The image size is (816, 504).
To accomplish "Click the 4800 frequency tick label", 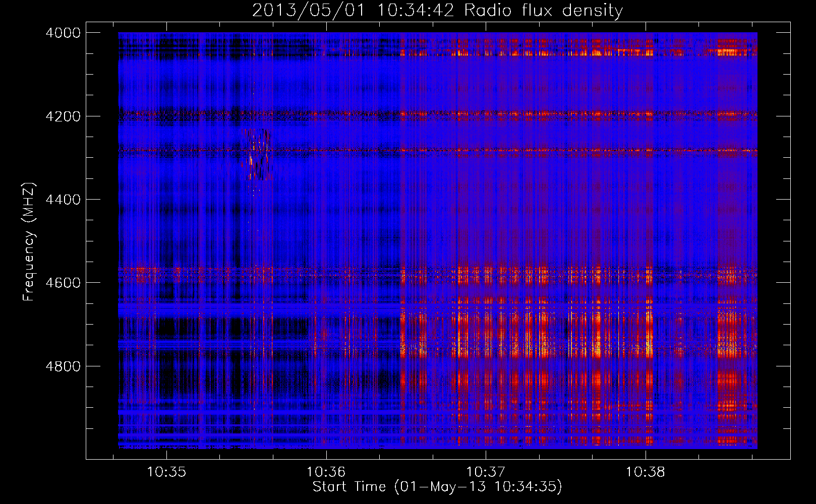I will point(63,366).
